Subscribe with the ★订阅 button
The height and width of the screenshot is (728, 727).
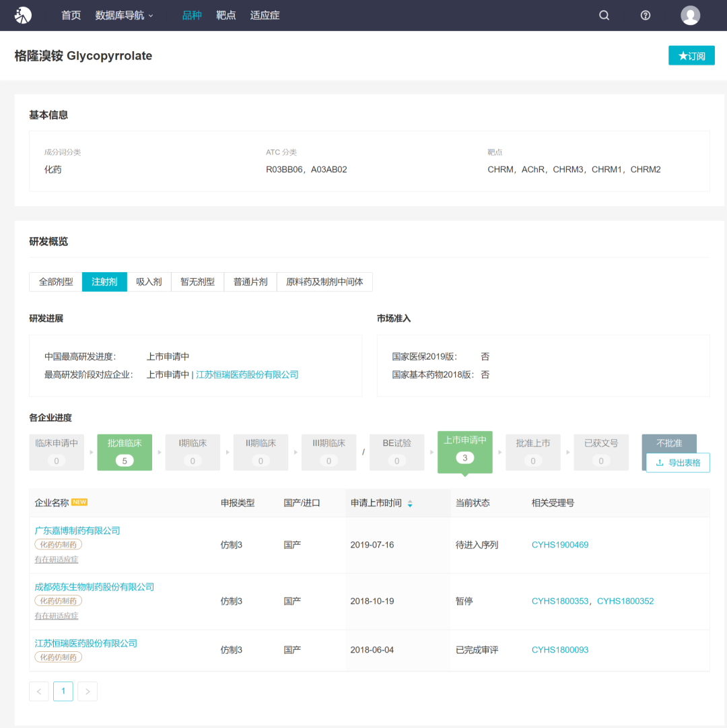pos(691,56)
